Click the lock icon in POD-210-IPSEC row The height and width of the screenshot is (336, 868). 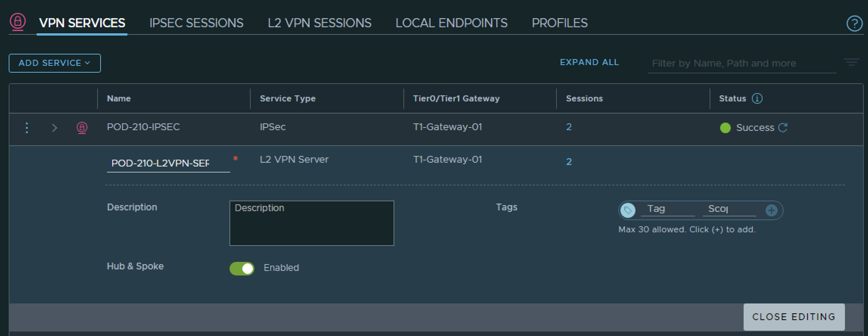(82, 128)
